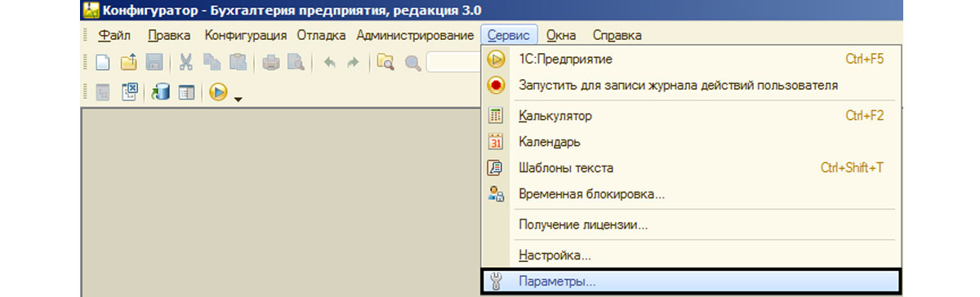The image size is (980, 297).
Task: Click the Redo arrow icon
Action: (x=353, y=62)
